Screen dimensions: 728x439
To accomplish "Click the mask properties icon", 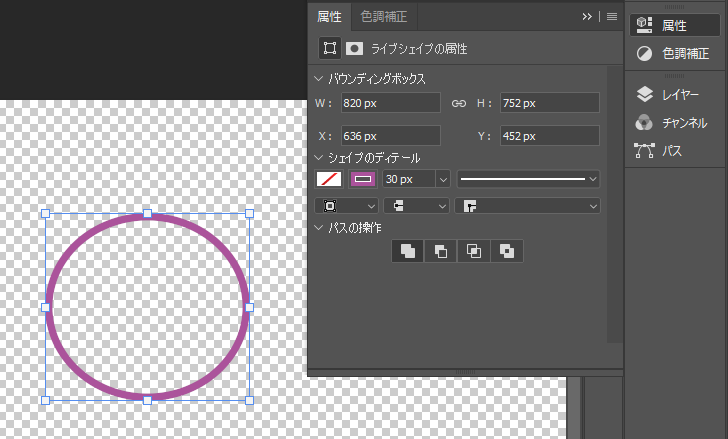I will point(354,48).
